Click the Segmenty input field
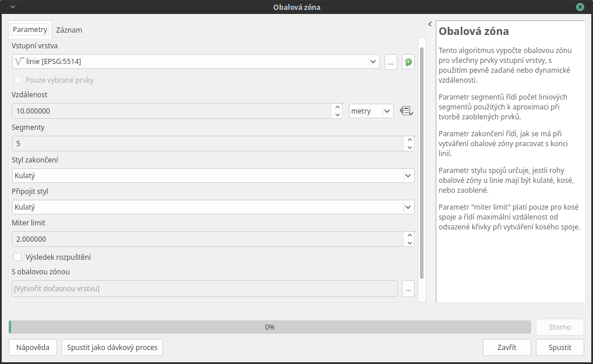This screenshot has width=593, height=364. pyautogui.click(x=209, y=144)
